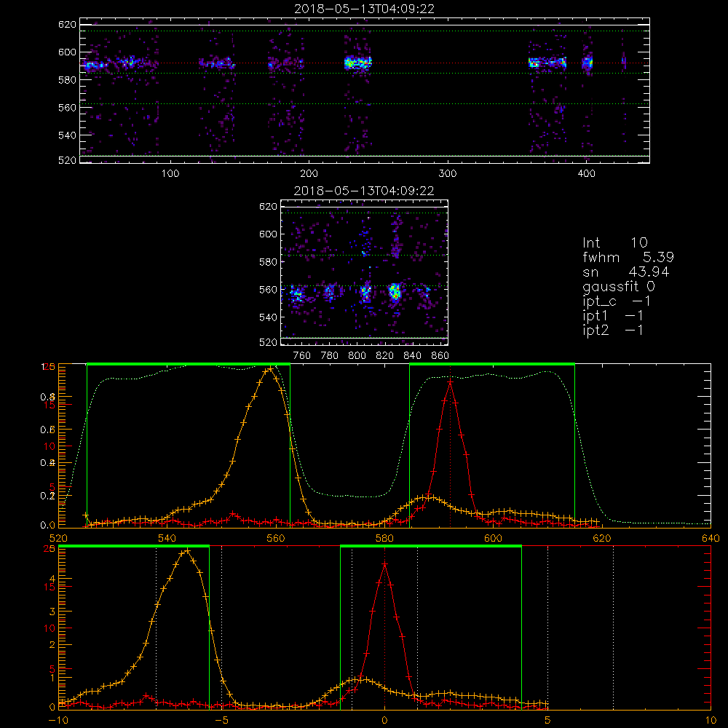Viewport: 728px width, 728px height.
Task: Click x-axis label 640 on profile plot
Action: pos(711,539)
